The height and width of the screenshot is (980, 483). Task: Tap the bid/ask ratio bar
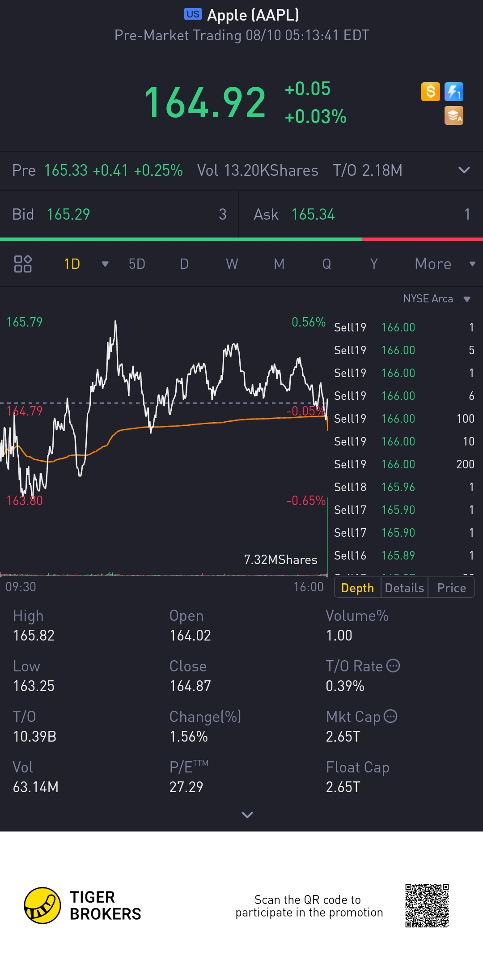(x=241, y=239)
